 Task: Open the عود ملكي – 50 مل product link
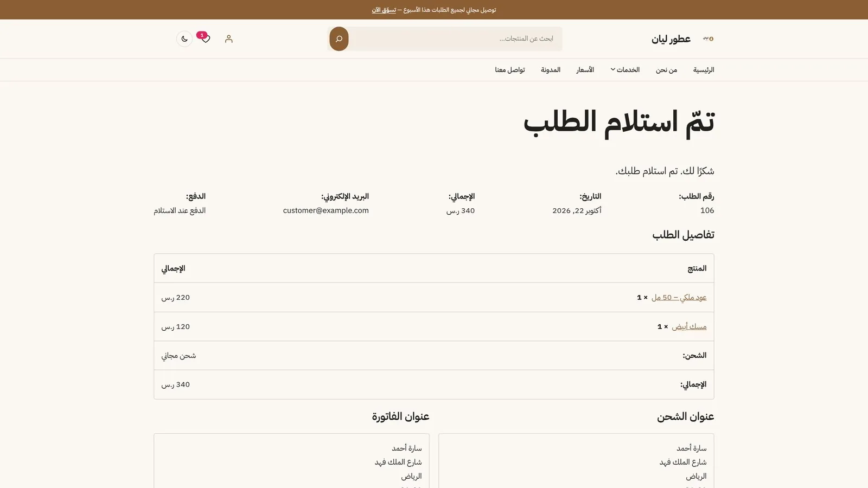point(679,298)
